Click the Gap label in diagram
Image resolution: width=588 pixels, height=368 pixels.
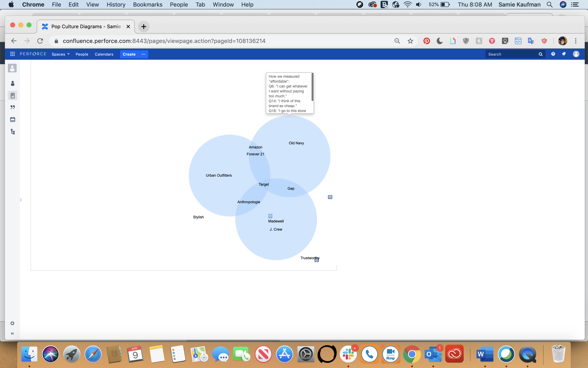(x=291, y=189)
